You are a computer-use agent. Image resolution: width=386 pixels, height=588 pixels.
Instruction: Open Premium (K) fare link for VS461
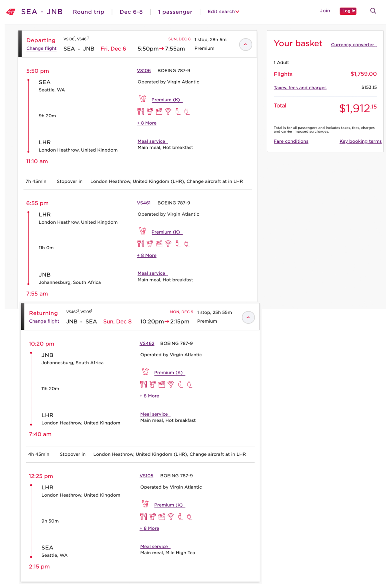tap(167, 232)
